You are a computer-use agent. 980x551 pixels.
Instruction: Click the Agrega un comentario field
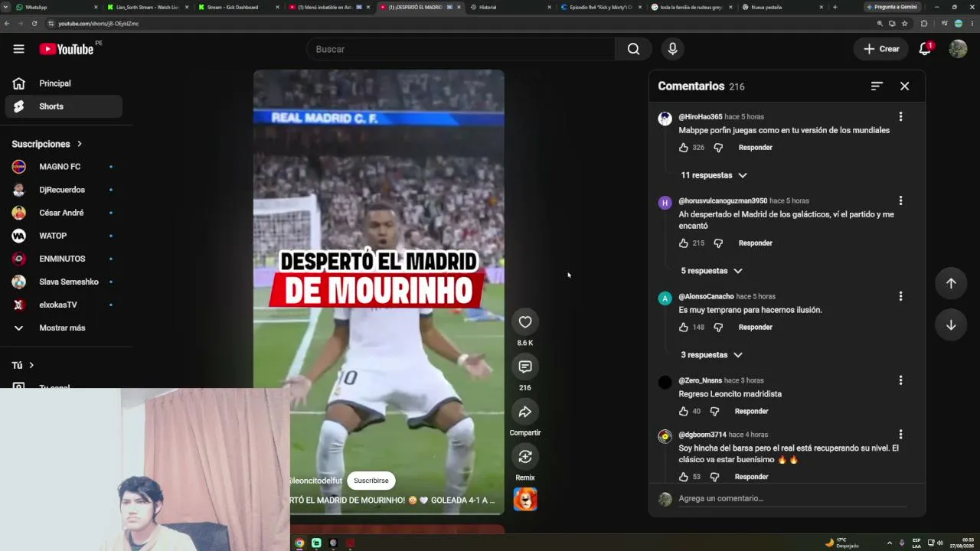pos(792,499)
